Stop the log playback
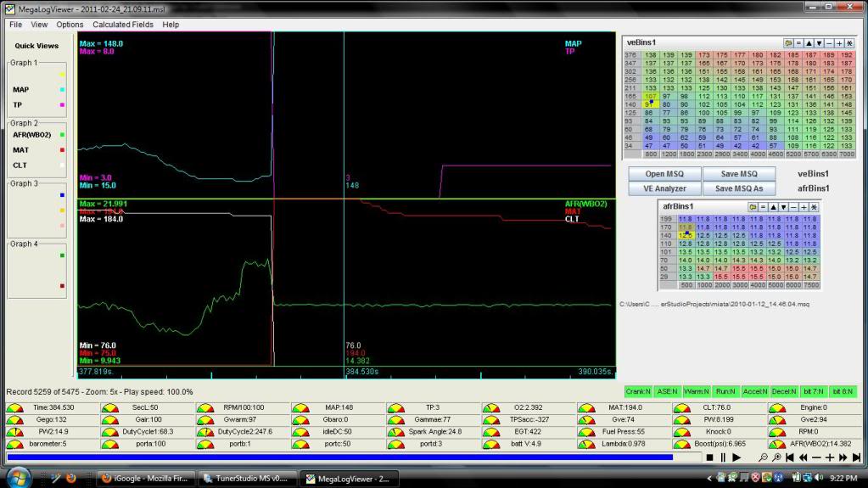The image size is (868, 488). 709,457
